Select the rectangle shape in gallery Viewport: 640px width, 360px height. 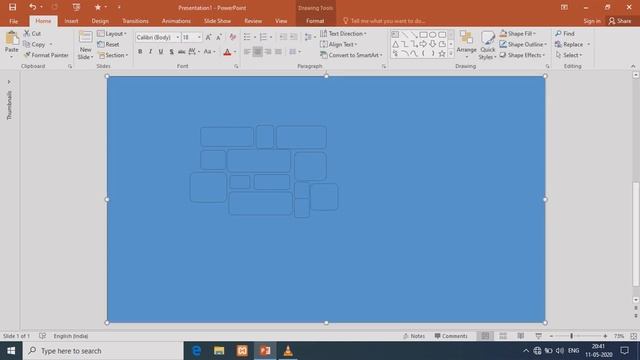pyautogui.click(x=423, y=35)
